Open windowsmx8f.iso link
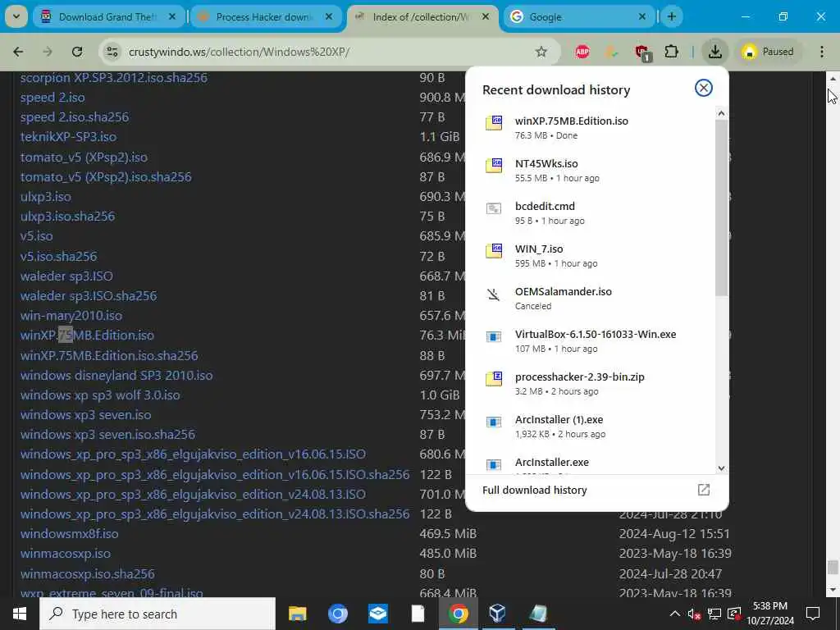Screen dimensions: 840x630 click(x=70, y=533)
